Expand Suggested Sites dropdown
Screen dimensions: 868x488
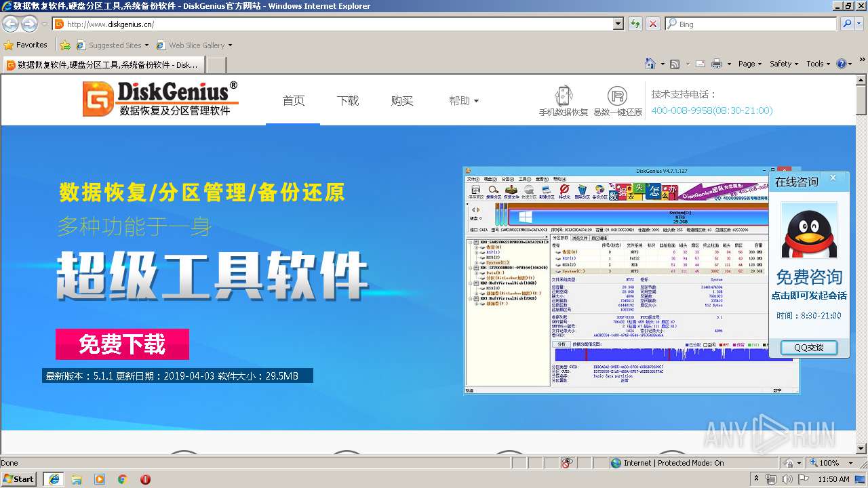point(147,45)
